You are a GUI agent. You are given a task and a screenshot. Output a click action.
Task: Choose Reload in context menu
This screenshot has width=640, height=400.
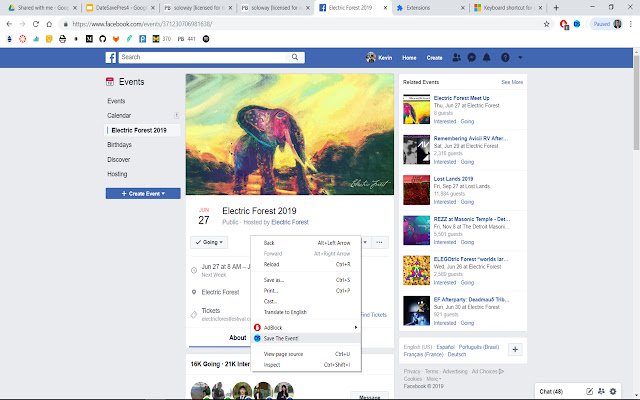click(x=306, y=264)
